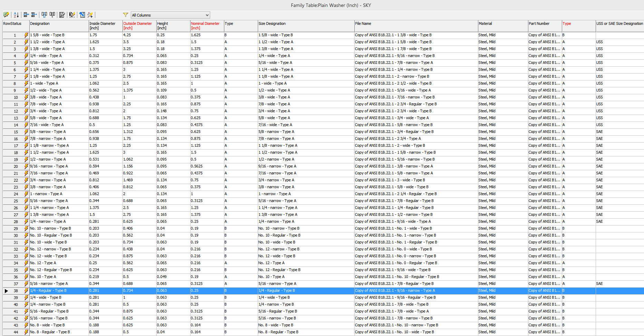
Task: Insert a new table column (up-arrow icon)
Action: (44, 15)
